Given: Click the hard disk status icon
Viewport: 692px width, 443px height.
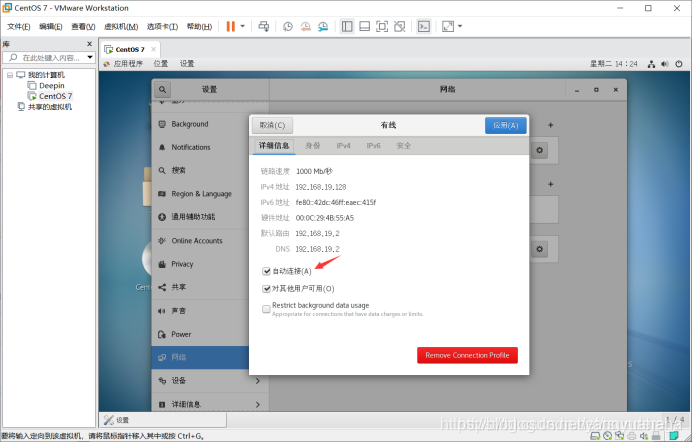Looking at the screenshot, I should (595, 436).
